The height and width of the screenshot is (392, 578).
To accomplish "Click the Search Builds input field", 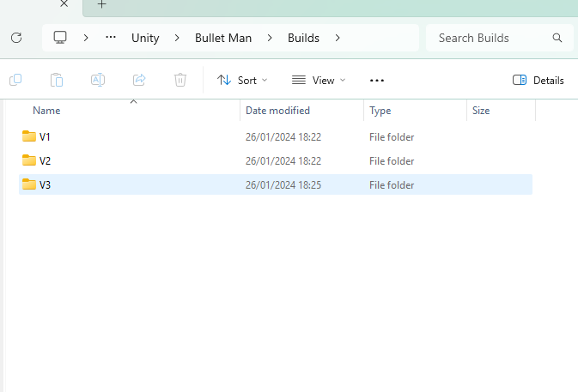I will [490, 38].
